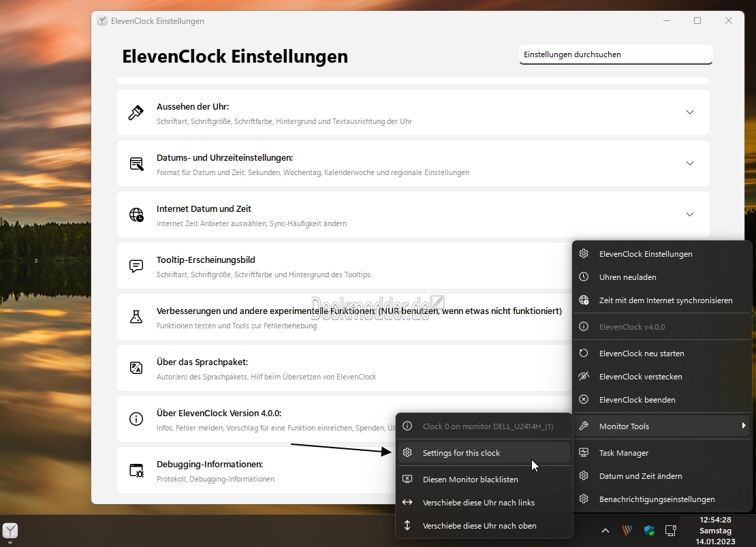Expand Aussehen der Uhr section chevron
The width and height of the screenshot is (756, 547).
690,112
